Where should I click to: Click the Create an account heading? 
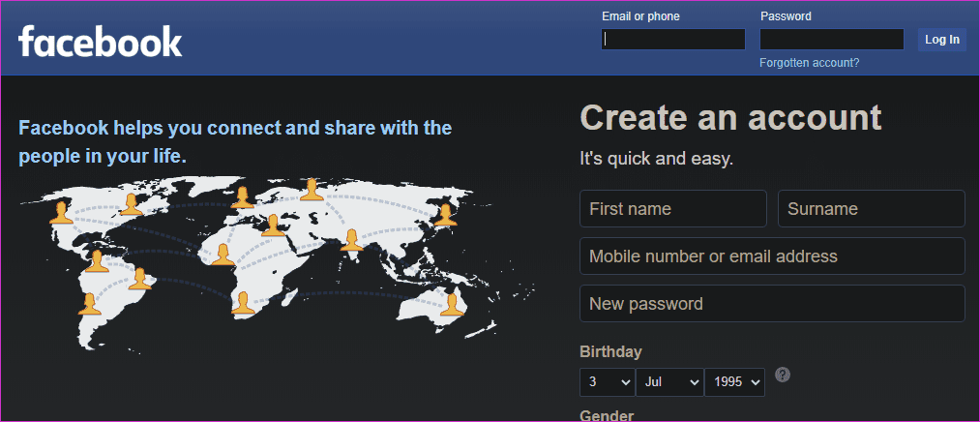pos(730,117)
